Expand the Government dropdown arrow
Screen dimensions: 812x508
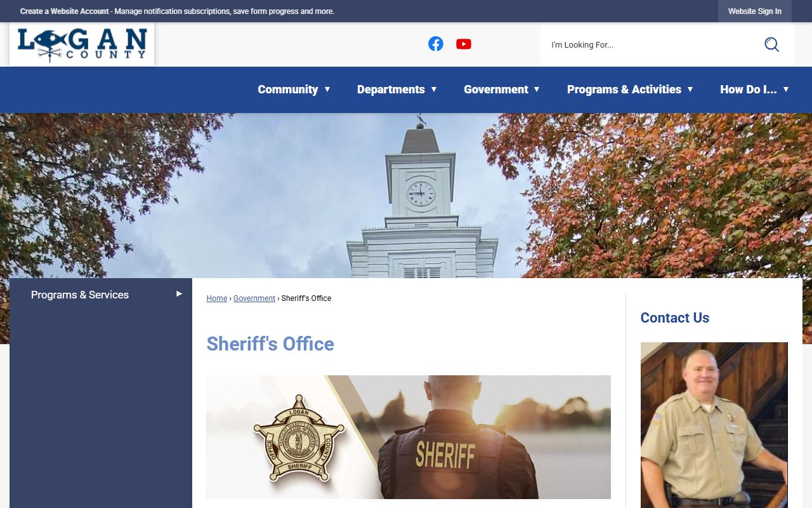[x=537, y=90]
